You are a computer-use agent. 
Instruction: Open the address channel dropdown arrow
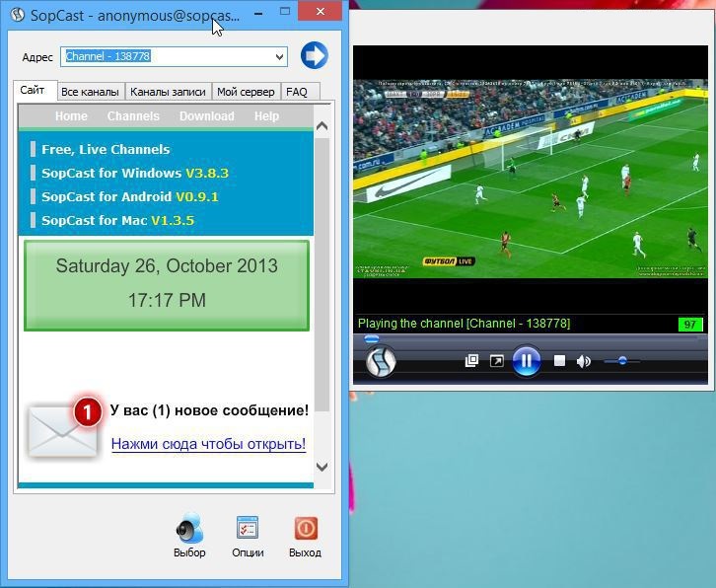point(279,57)
